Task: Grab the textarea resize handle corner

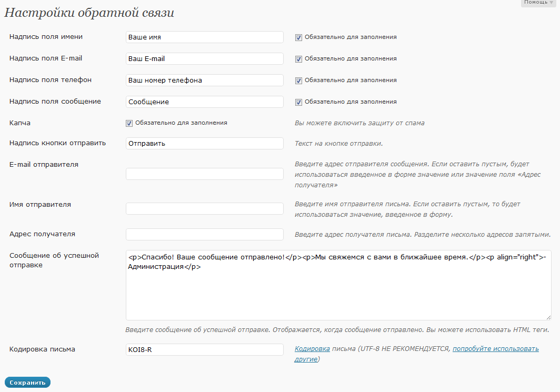Action: pos(548,317)
